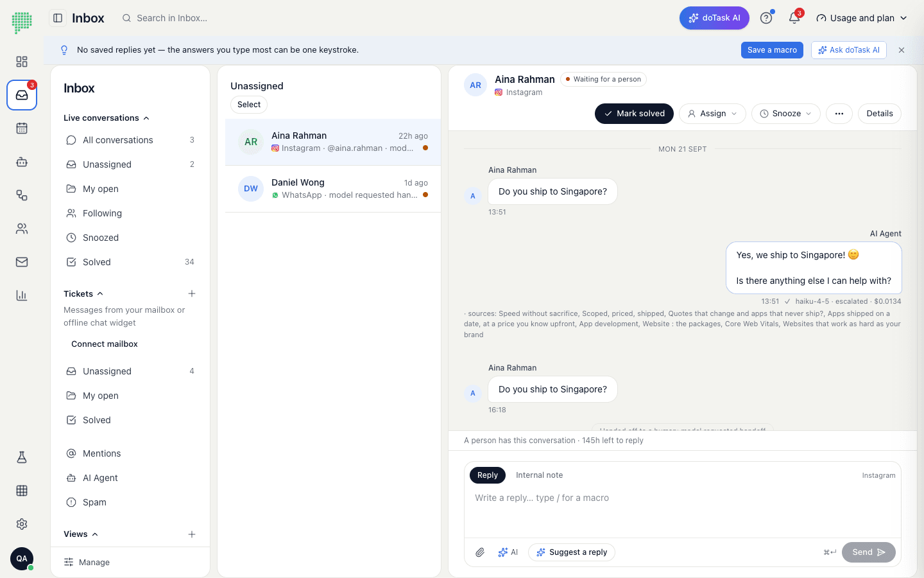Open the Snooze dropdown
This screenshot has height=578, width=924.
(x=786, y=114)
